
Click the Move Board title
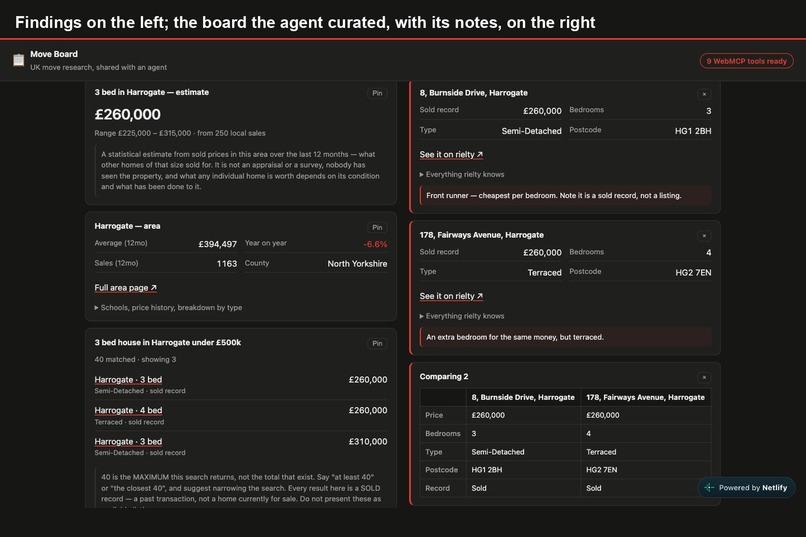coord(54,54)
